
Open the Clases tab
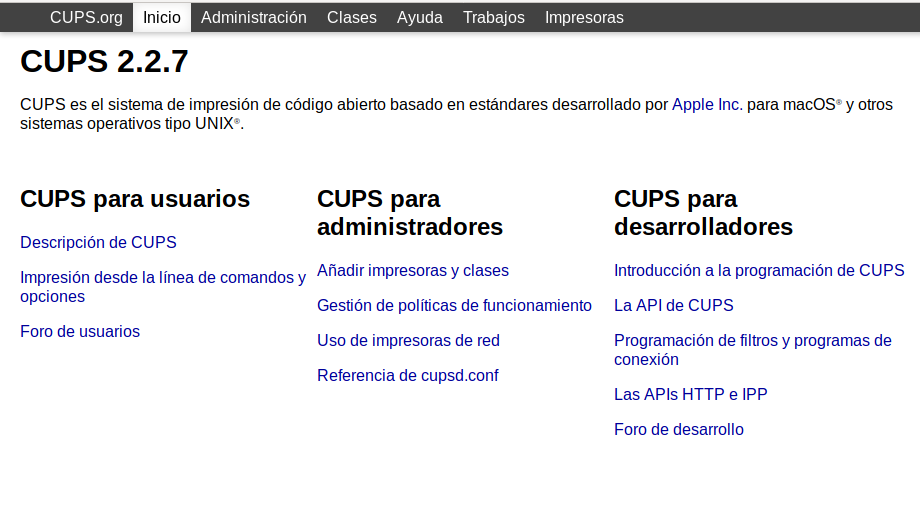(x=351, y=18)
